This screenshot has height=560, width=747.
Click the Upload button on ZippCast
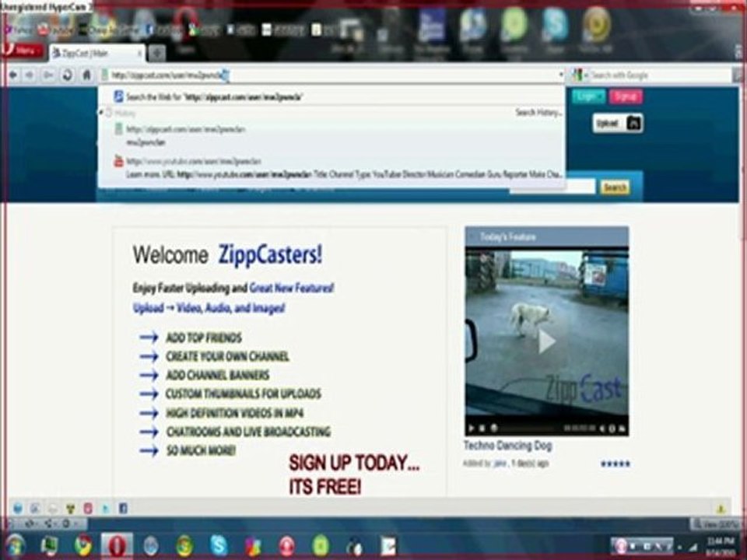[618, 124]
